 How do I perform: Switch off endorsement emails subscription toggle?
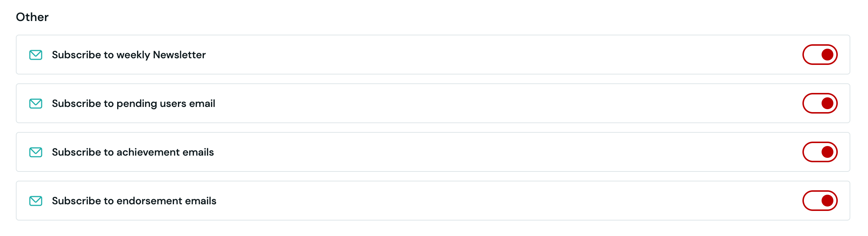[x=820, y=201]
